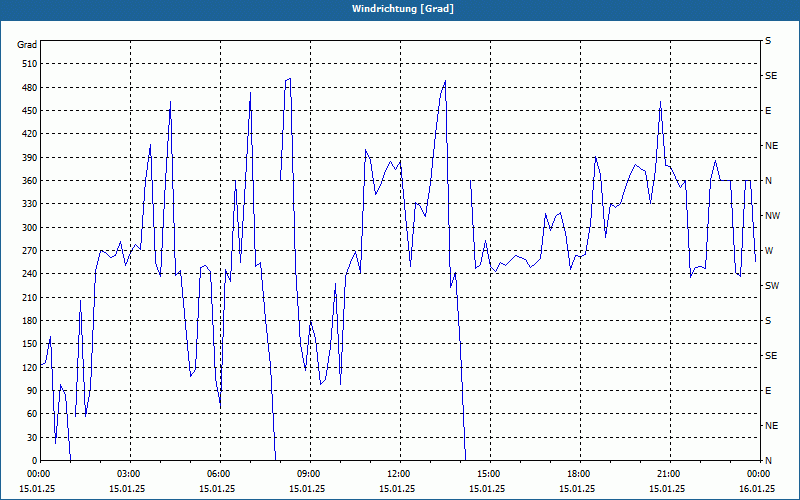Click the 30 degree axis label
Screen dimensions: 800x500
coord(32,437)
